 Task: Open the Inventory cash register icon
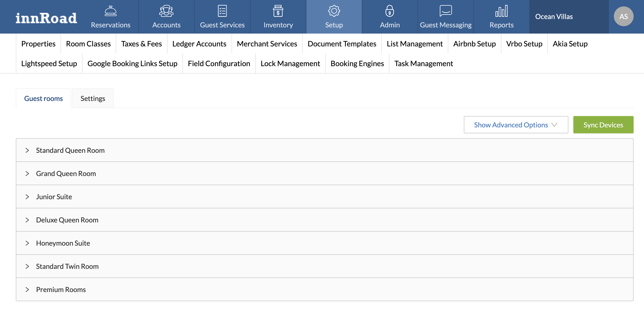(278, 11)
